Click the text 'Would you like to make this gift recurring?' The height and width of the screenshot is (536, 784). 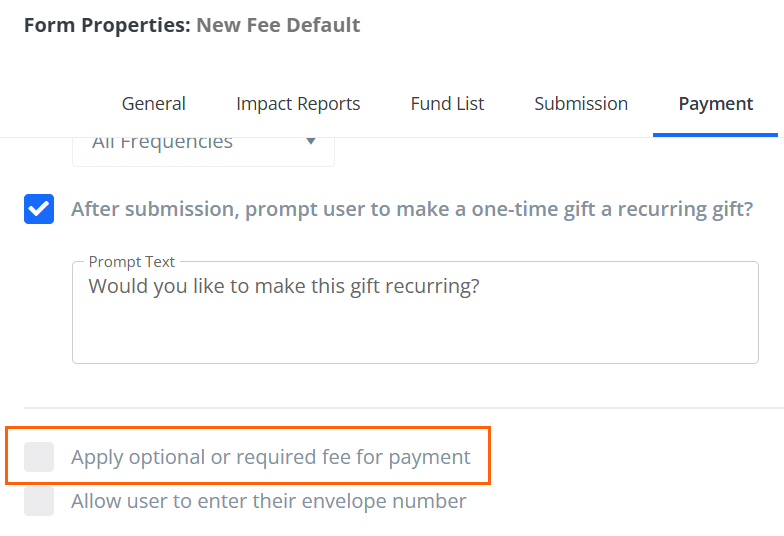[x=284, y=286]
